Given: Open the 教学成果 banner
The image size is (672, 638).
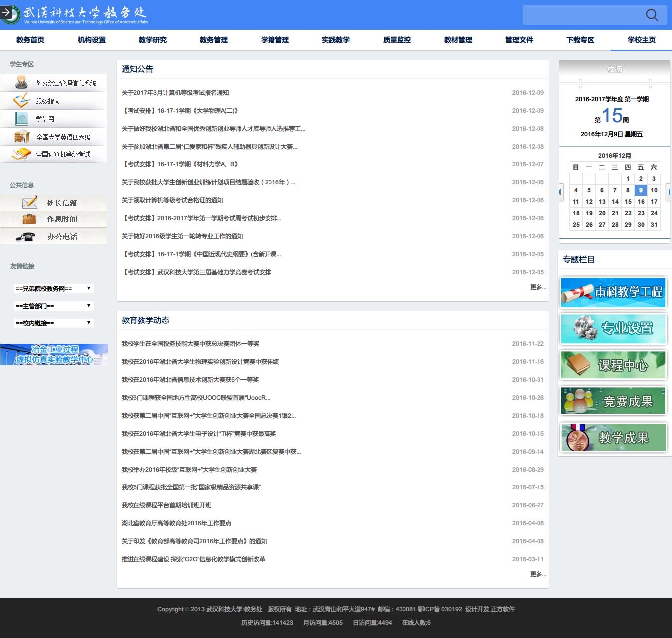Looking at the screenshot, I should 613,437.
